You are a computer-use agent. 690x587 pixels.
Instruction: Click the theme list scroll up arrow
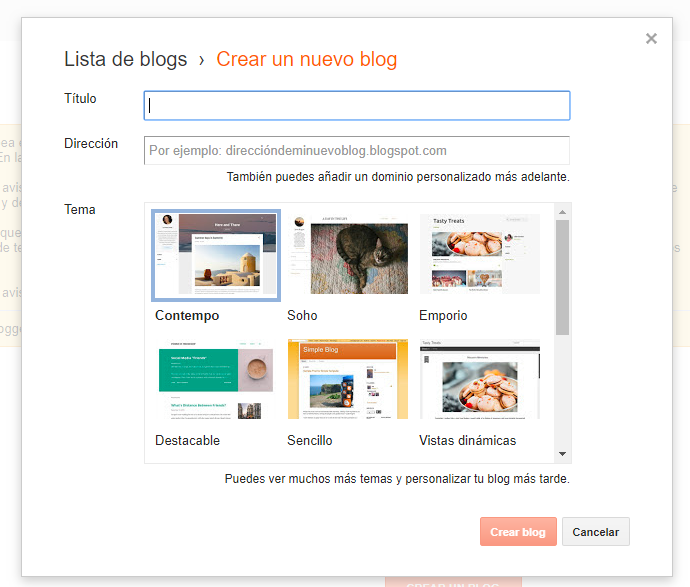click(x=562, y=212)
